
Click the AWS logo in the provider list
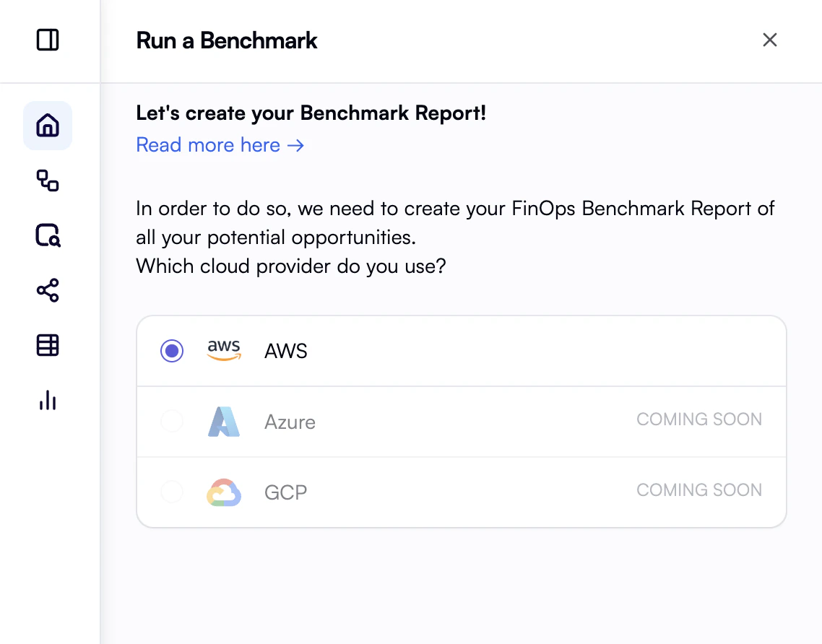(x=224, y=350)
